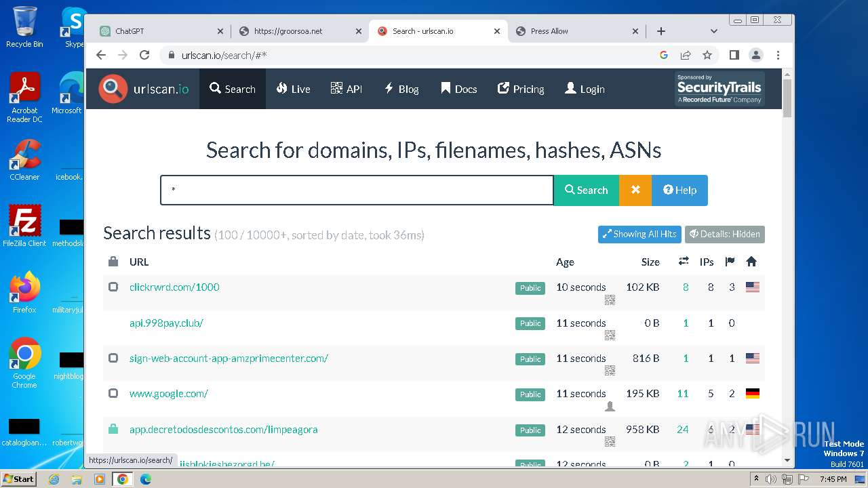The width and height of the screenshot is (868, 488).
Task: Open Edge from taskbar
Action: (x=145, y=479)
